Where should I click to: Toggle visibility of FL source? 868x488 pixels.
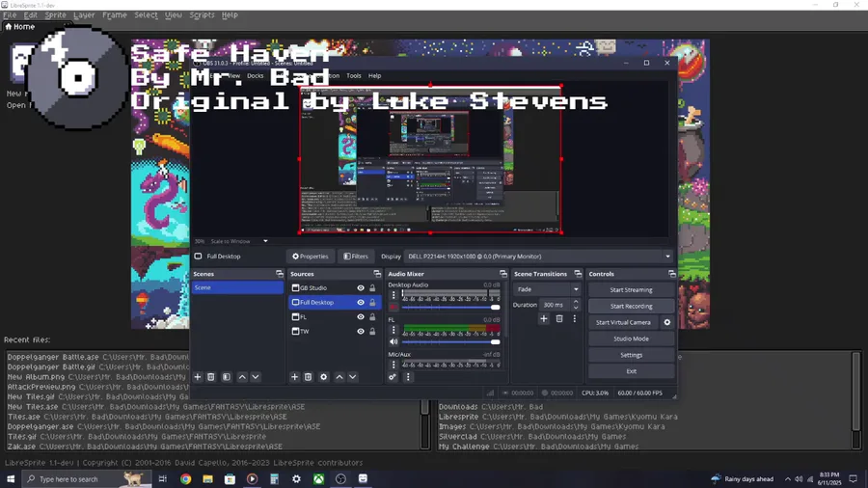(x=361, y=317)
